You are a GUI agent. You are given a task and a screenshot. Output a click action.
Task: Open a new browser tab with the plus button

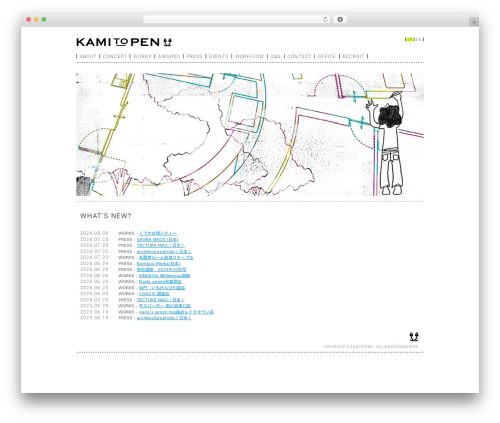(474, 22)
